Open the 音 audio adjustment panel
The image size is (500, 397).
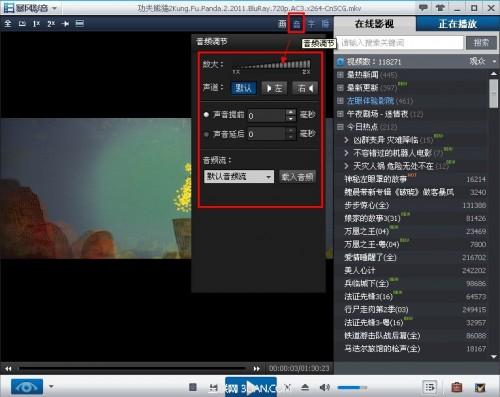pyautogui.click(x=296, y=24)
